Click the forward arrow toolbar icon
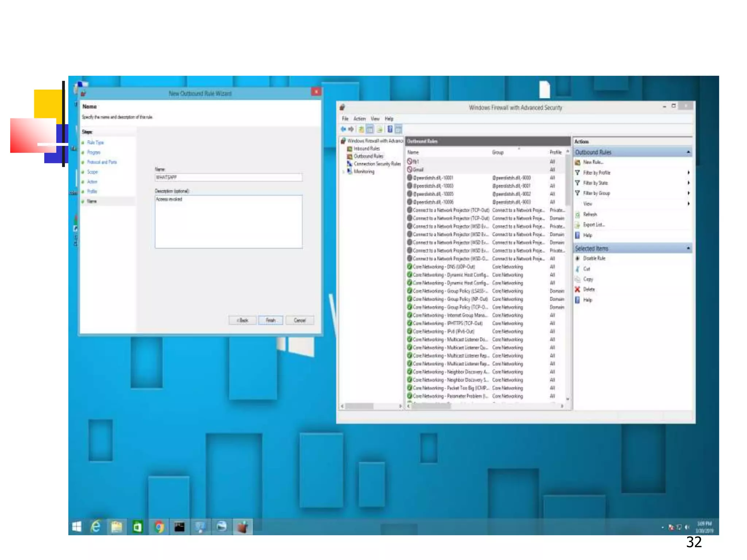 point(351,129)
